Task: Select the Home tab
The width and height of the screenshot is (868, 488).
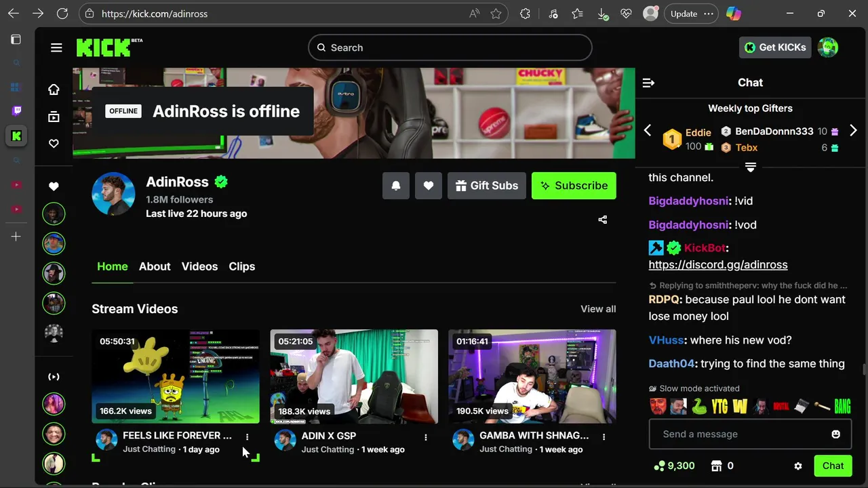Action: click(112, 266)
